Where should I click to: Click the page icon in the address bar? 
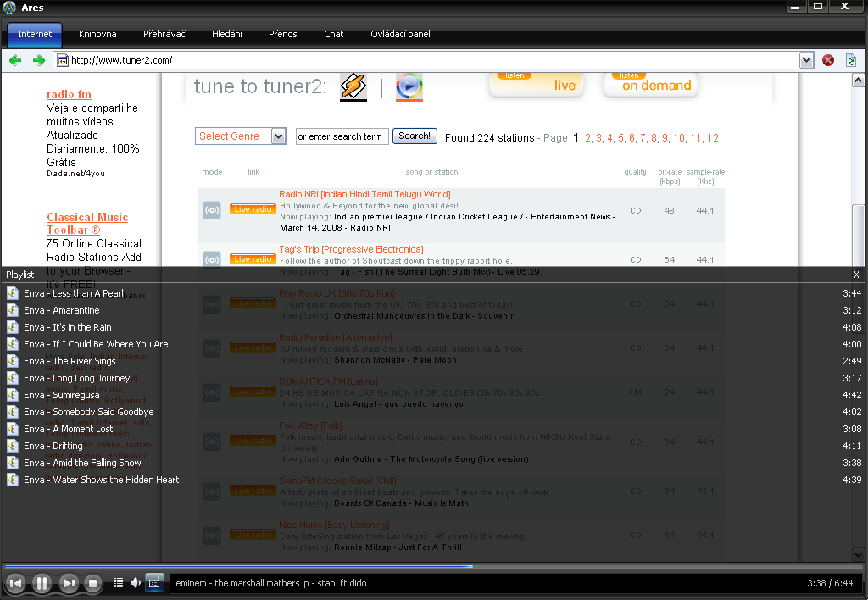coord(63,60)
